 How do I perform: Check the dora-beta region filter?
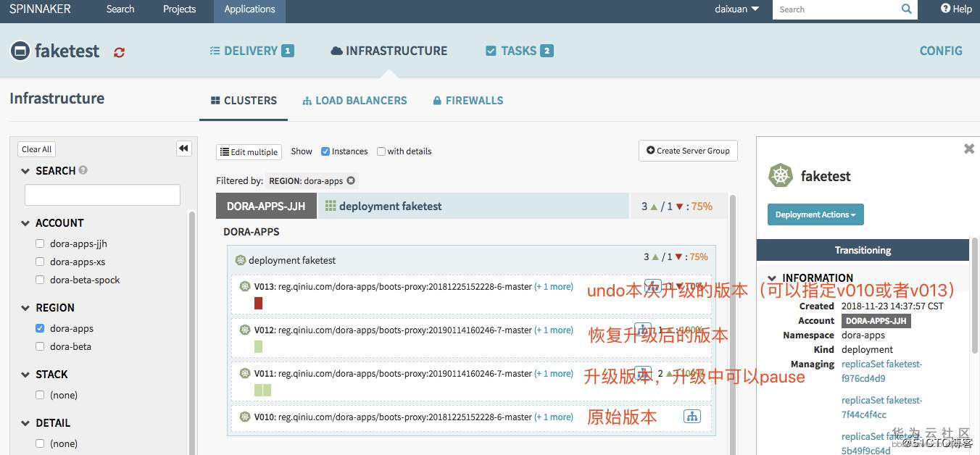41,346
